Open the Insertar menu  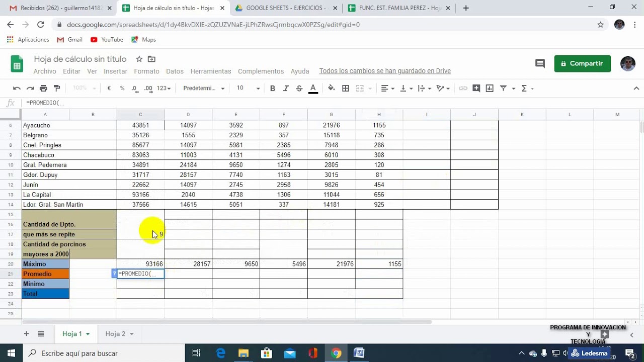tap(115, 71)
